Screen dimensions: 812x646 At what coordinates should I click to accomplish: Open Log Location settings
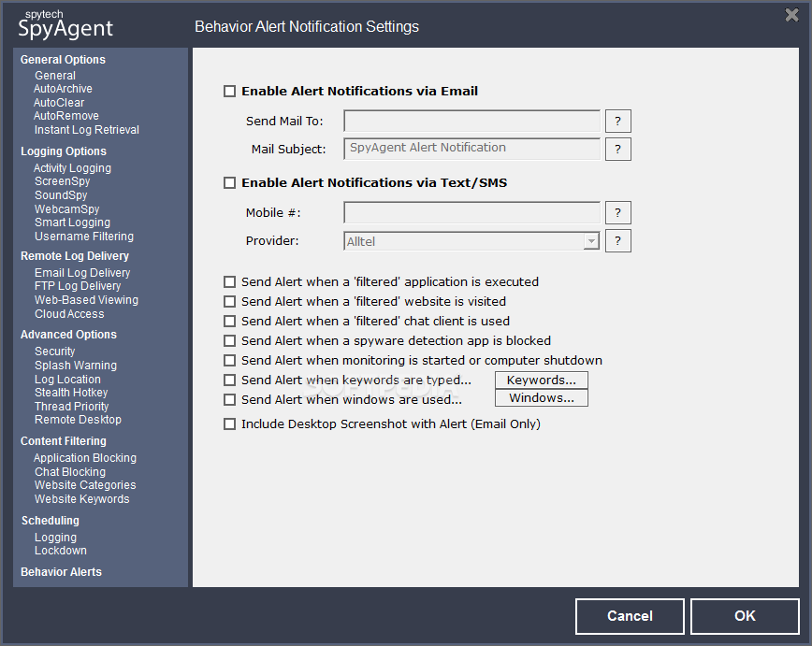(x=67, y=380)
